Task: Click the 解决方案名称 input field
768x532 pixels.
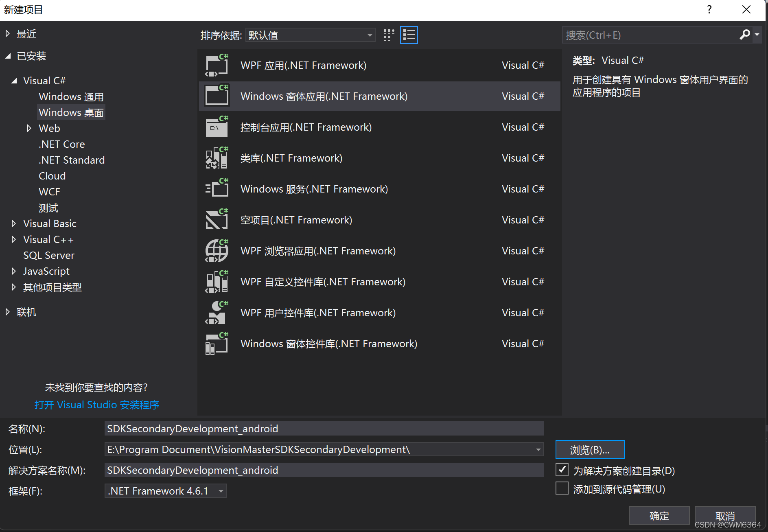Action: click(x=324, y=470)
